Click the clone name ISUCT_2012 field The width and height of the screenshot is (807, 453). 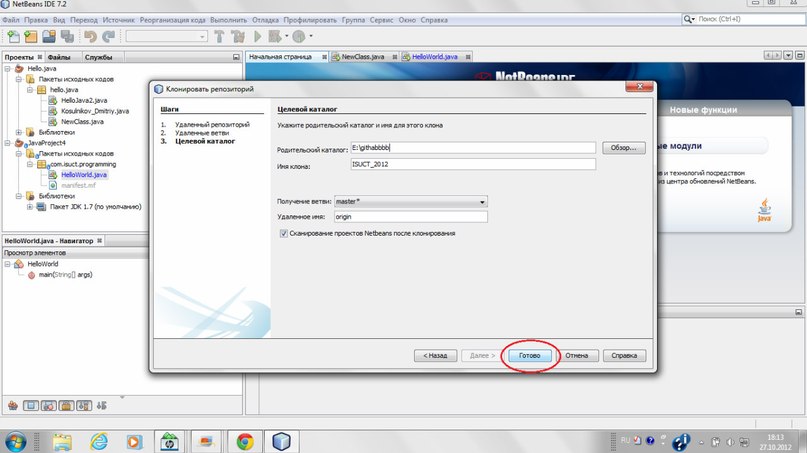point(473,164)
